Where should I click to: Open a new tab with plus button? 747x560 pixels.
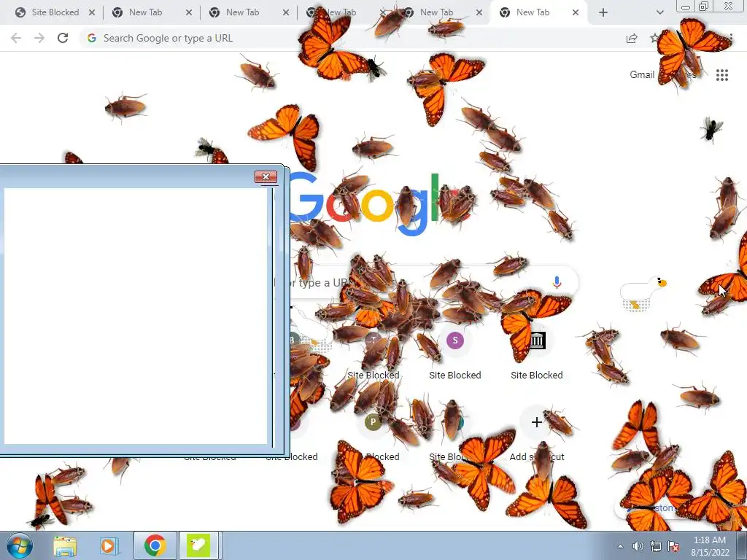[603, 12]
